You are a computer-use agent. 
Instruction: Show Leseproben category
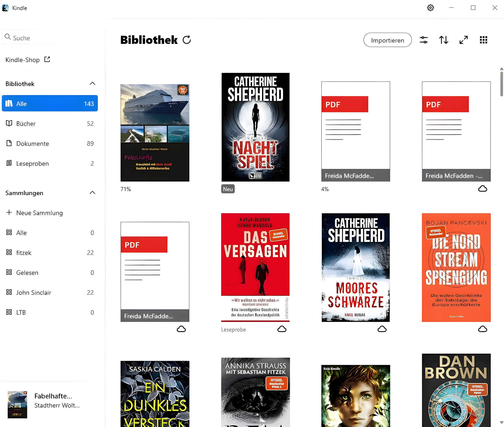pyautogui.click(x=50, y=163)
